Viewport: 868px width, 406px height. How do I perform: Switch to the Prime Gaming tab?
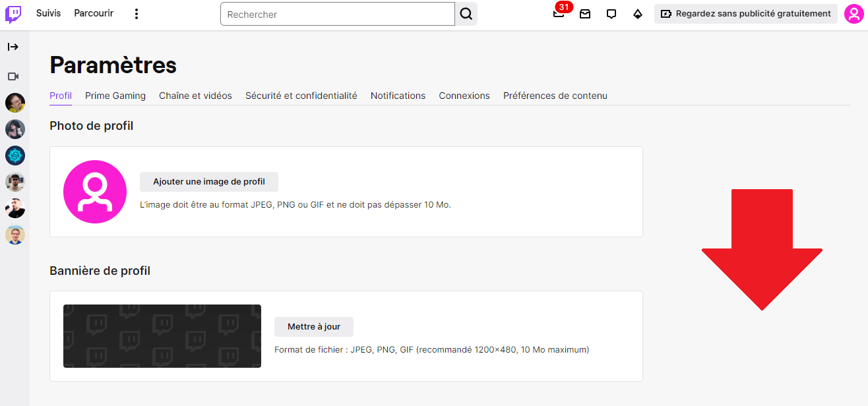(115, 96)
